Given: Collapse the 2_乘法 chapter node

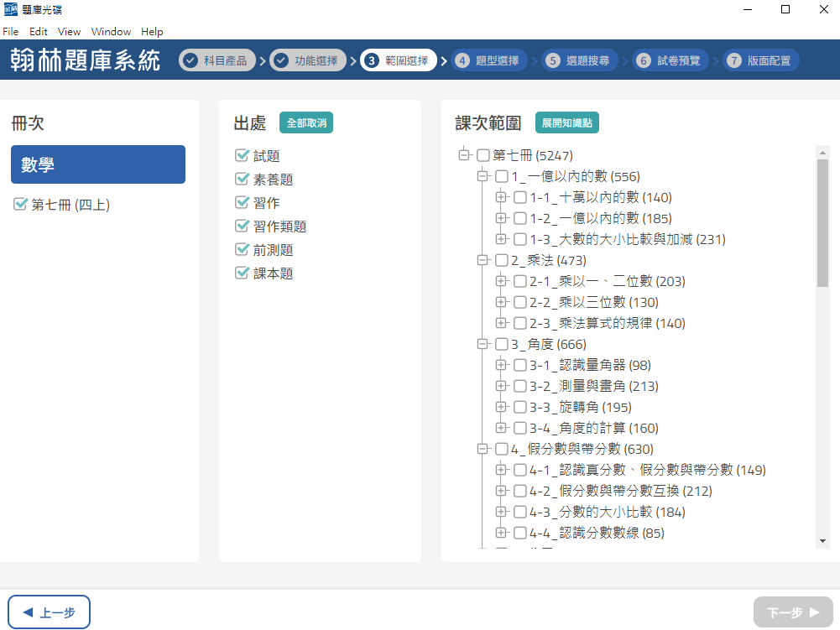Looking at the screenshot, I should pos(483,260).
